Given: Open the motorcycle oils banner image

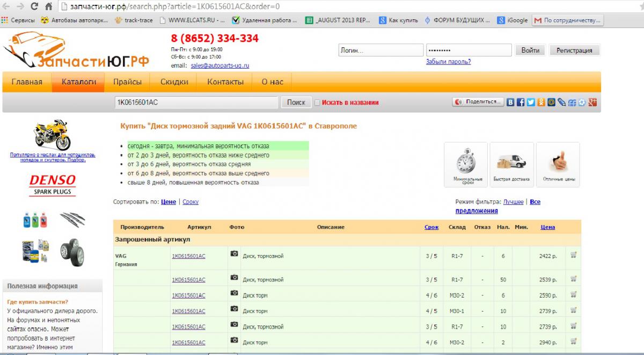Looking at the screenshot, I should pyautogui.click(x=52, y=135).
